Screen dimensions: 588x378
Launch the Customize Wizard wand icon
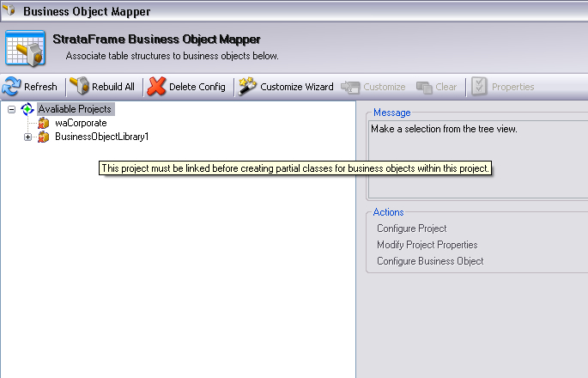tap(248, 87)
